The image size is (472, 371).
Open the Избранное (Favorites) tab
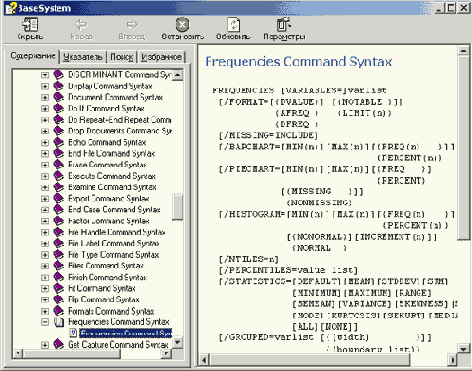coord(161,57)
